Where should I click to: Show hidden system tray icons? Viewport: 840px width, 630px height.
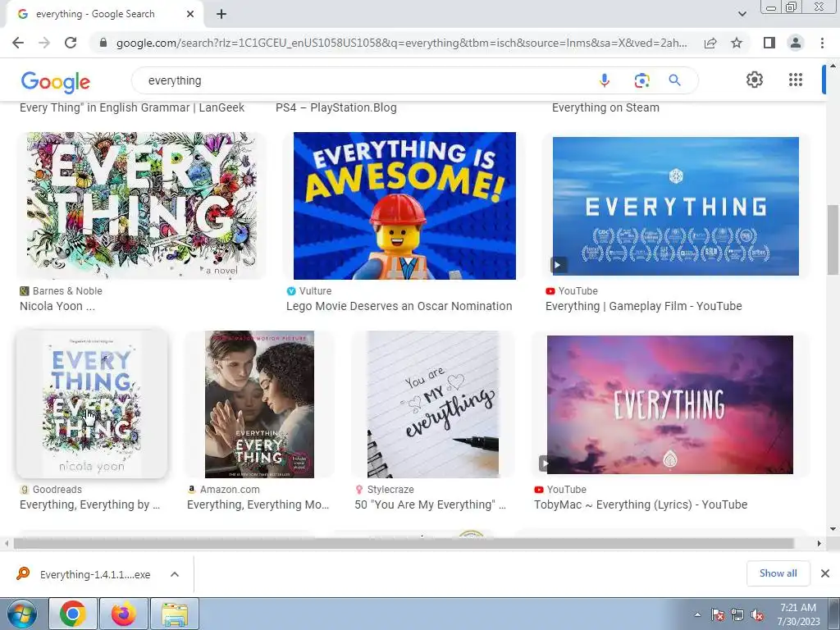tap(697, 614)
